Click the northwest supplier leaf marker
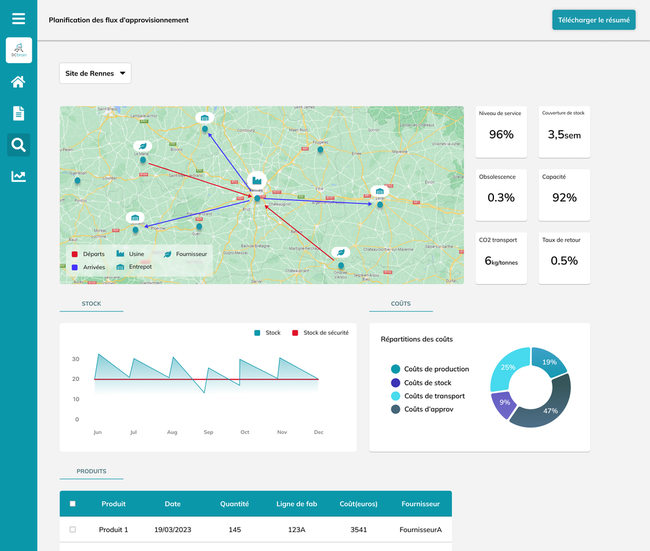The height and width of the screenshot is (551, 650). pos(143,146)
